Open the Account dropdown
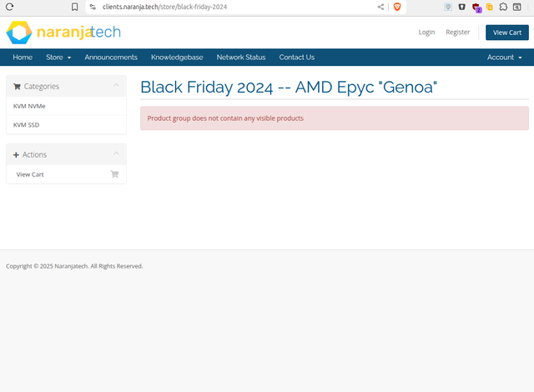The image size is (534, 392). (x=505, y=58)
